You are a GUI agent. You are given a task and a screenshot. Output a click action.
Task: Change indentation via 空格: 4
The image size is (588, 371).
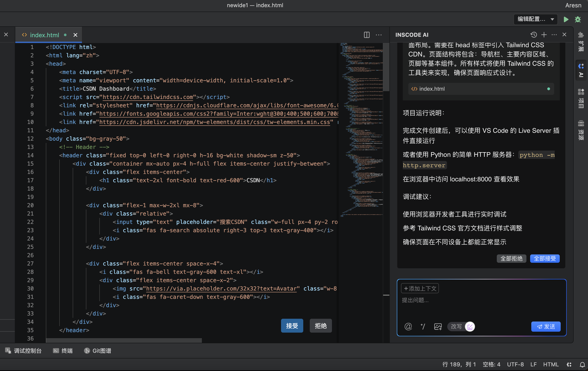click(491, 365)
